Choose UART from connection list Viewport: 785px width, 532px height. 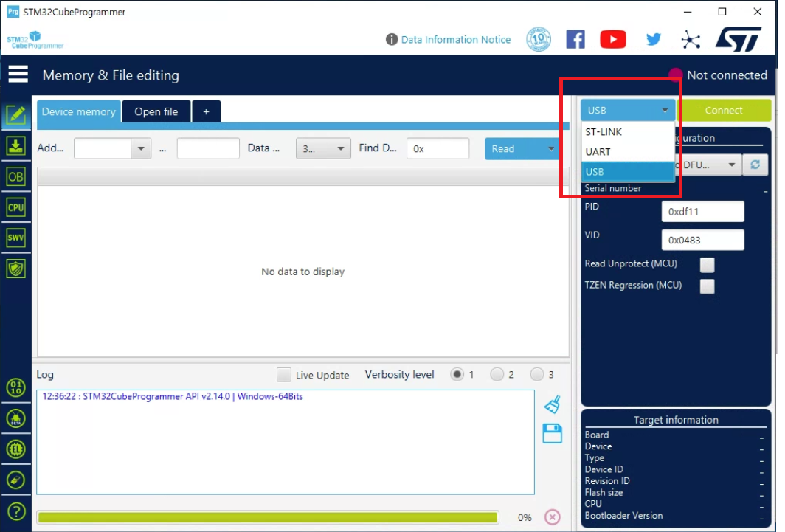tap(628, 152)
